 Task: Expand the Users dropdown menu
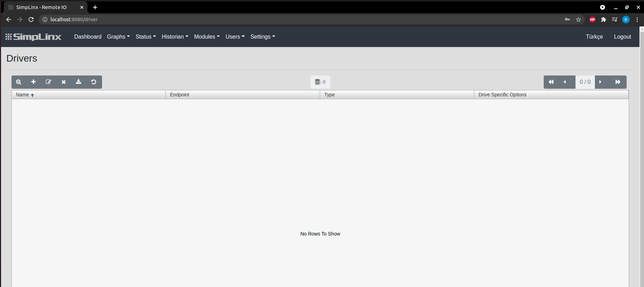(x=235, y=37)
